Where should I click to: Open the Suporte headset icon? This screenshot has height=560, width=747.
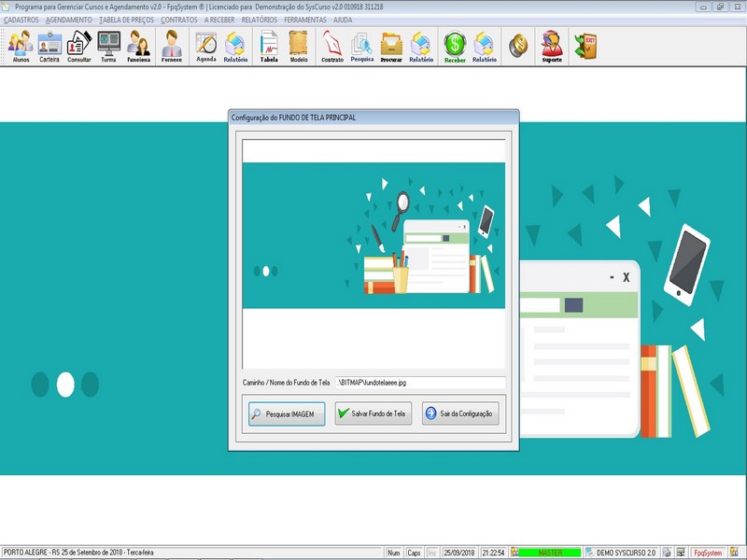(x=552, y=46)
